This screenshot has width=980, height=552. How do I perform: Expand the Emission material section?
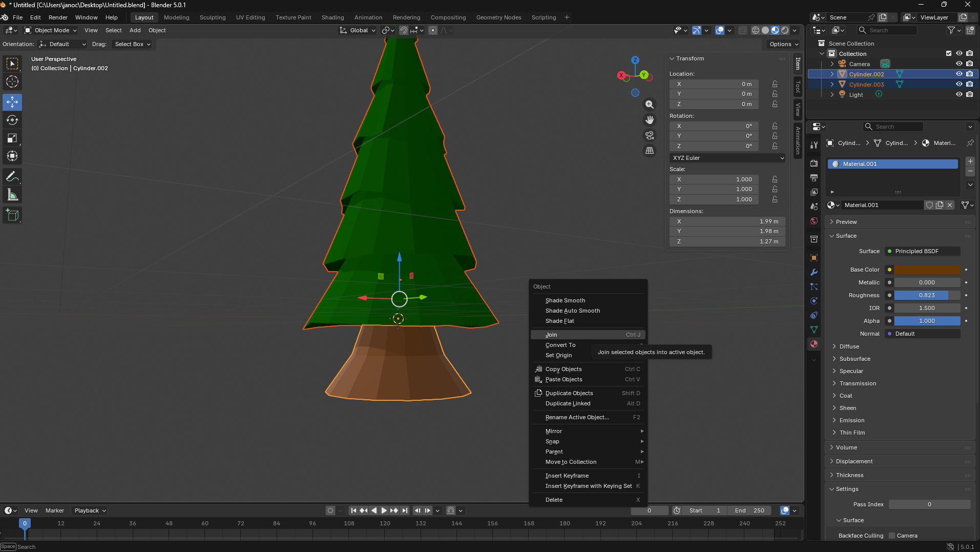click(x=852, y=420)
